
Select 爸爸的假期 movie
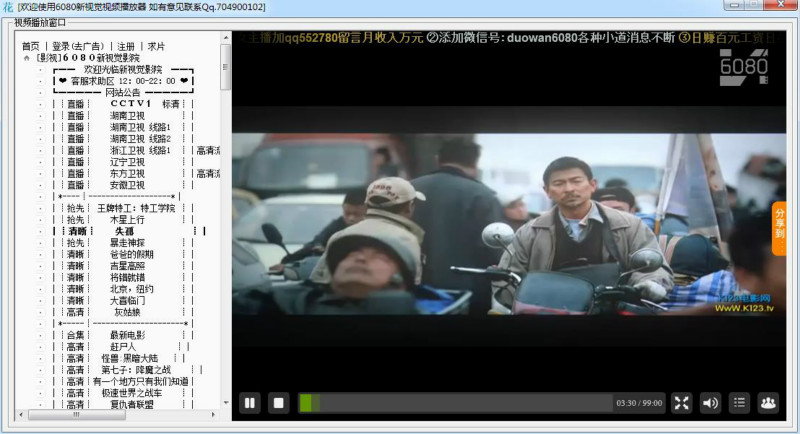tap(123, 254)
